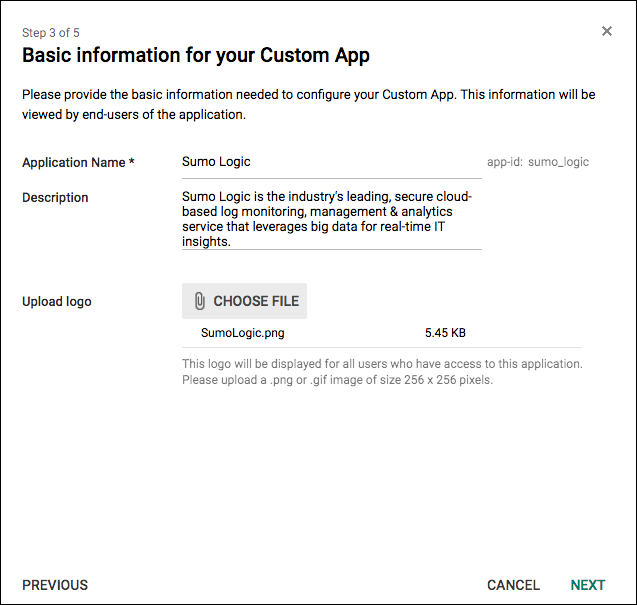Click the sumo_logic app-id value
Viewport: 637px width, 605px height.
click(558, 162)
